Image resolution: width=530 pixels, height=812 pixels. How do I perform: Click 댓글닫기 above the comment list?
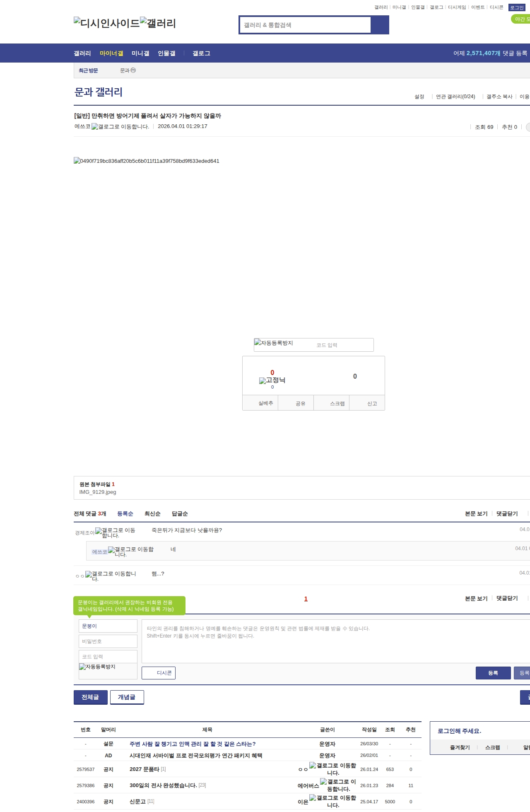[507, 514]
